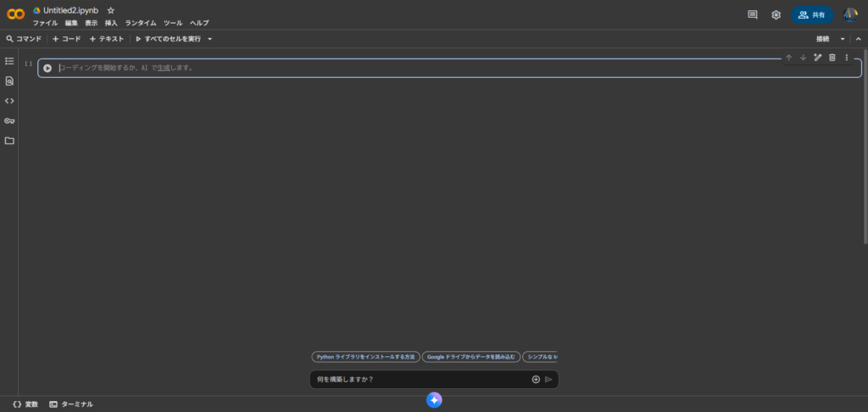This screenshot has width=868, height=412.
Task: Run the code cell with play button
Action: tap(47, 68)
